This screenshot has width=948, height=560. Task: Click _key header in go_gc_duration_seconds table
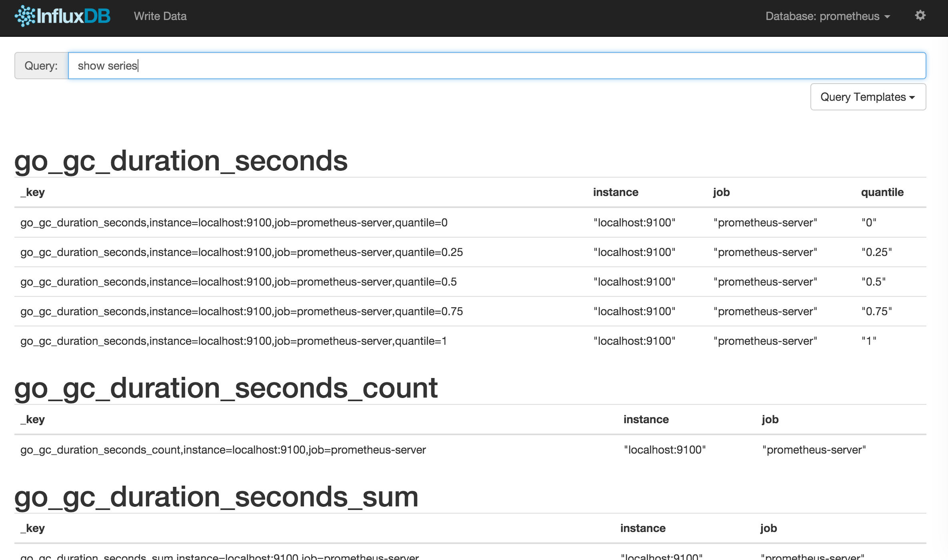33,192
